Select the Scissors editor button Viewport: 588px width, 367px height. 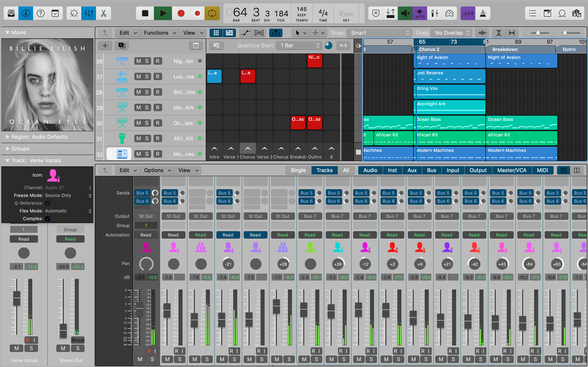coord(104,13)
